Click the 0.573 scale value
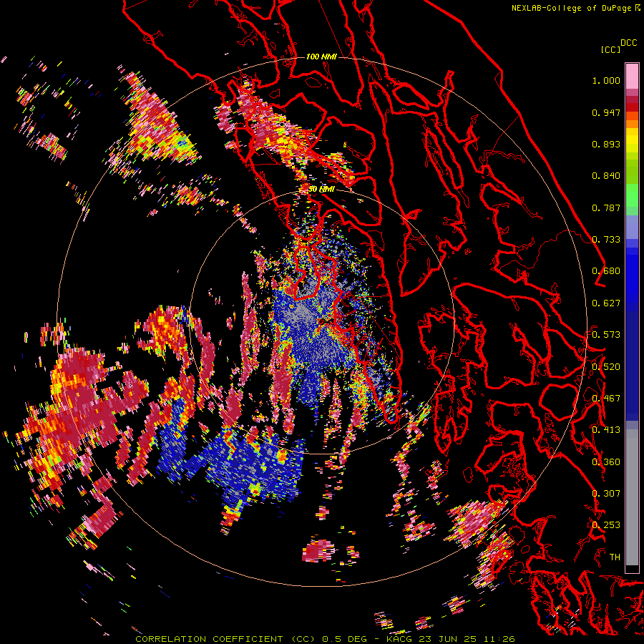 point(606,335)
